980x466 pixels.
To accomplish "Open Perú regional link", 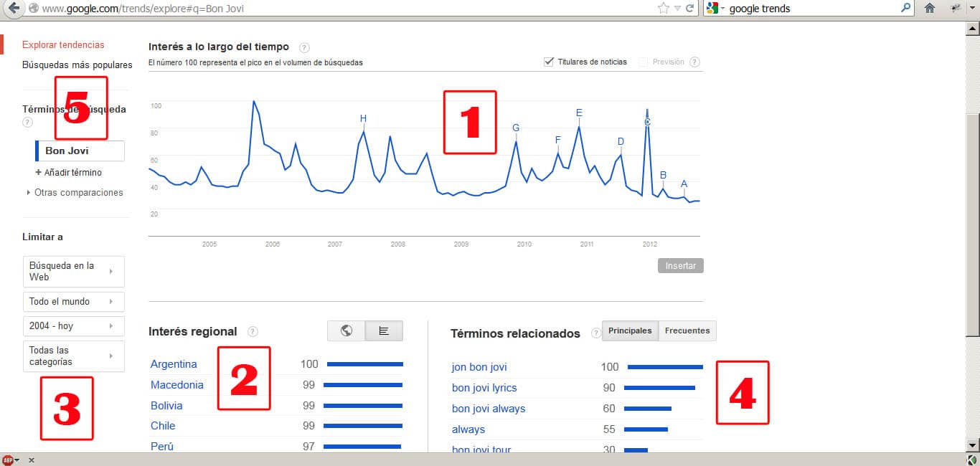I will point(162,446).
